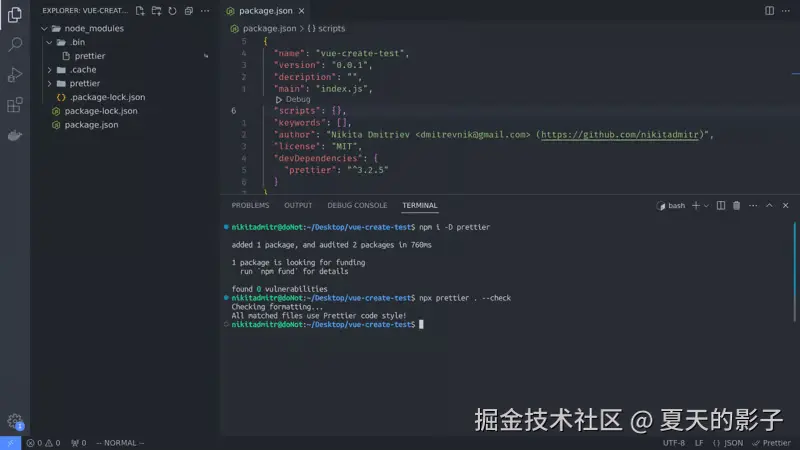Open editor more actions menu
Viewport: 800px width, 450px height.
[786, 11]
